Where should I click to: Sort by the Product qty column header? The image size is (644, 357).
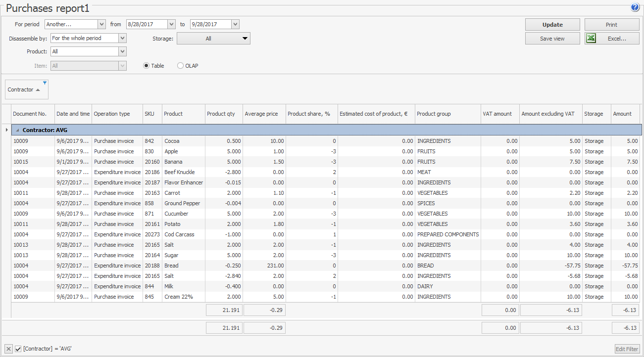click(x=221, y=114)
